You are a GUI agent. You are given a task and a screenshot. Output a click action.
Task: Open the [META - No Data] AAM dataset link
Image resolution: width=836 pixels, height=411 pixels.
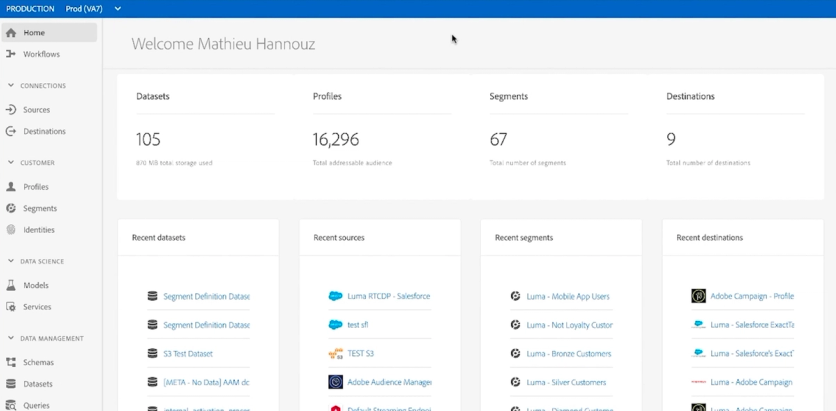[x=206, y=382]
